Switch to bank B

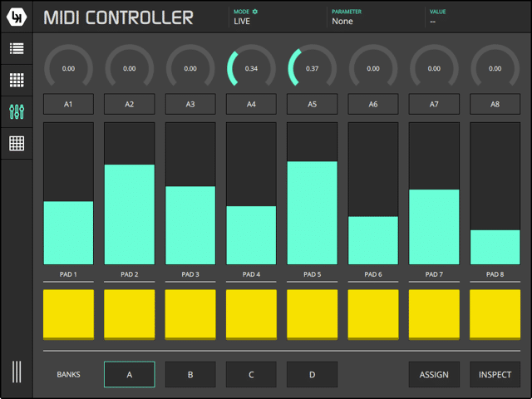click(190, 375)
